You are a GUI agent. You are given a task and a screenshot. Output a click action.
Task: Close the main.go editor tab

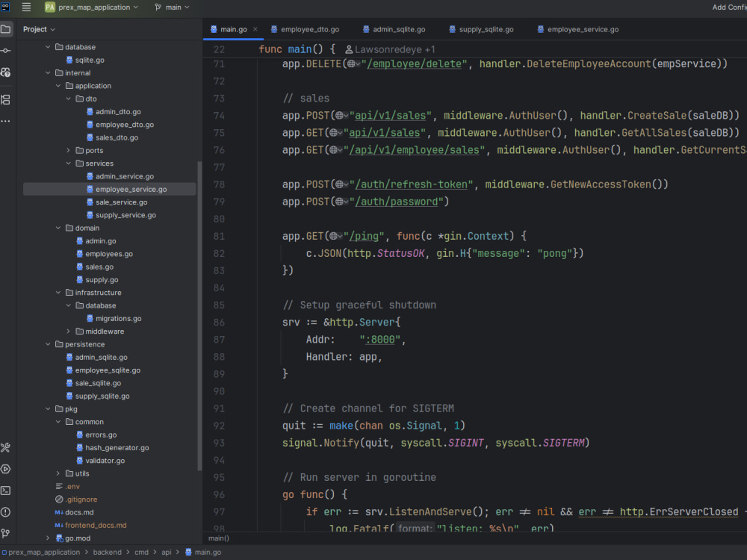coord(255,29)
